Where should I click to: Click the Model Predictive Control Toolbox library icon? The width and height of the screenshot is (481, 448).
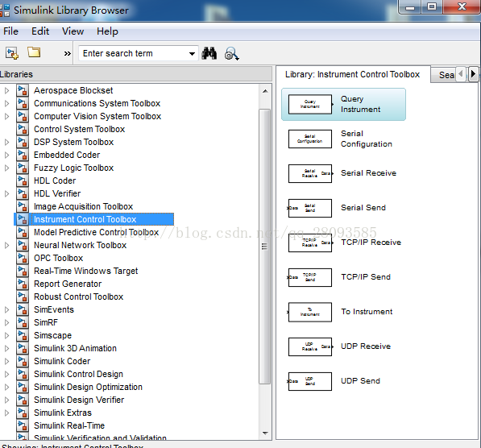tap(23, 232)
